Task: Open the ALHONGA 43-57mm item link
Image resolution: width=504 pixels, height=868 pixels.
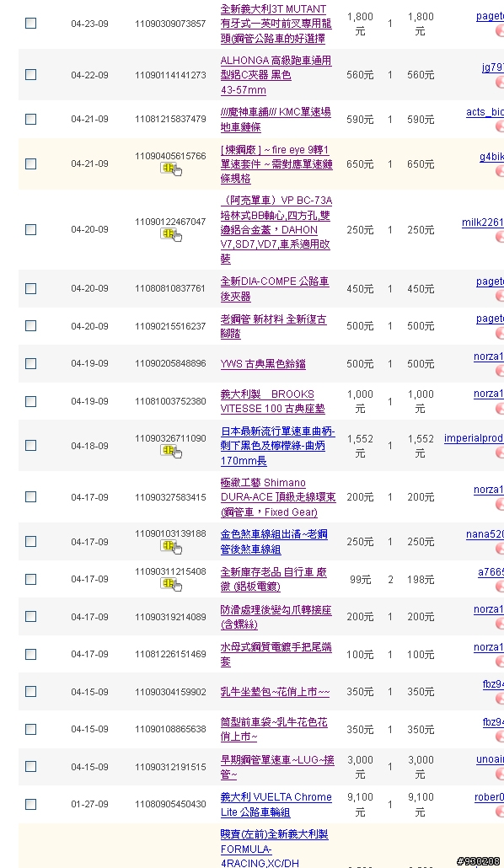Action: coord(276,75)
